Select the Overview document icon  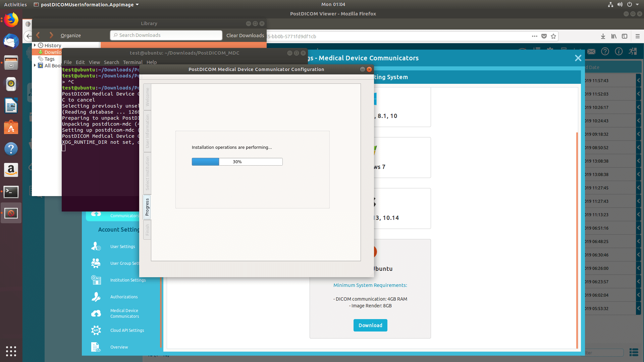point(96,347)
